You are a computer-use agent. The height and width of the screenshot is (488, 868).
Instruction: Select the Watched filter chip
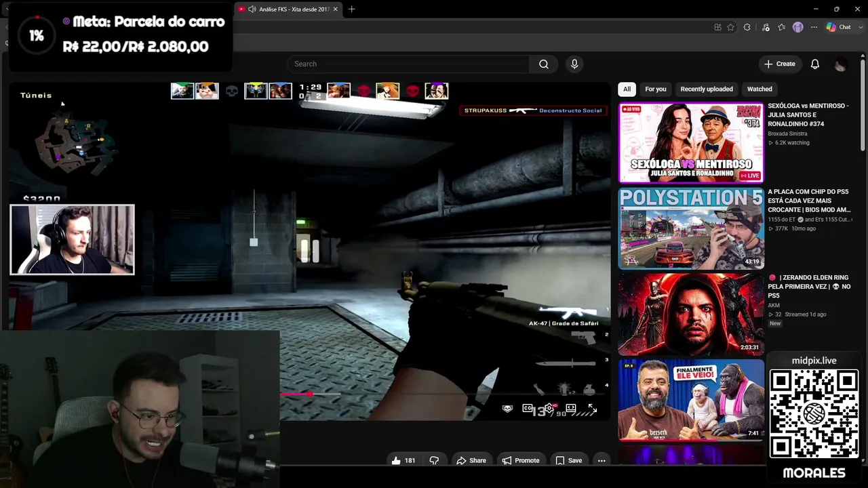[759, 89]
